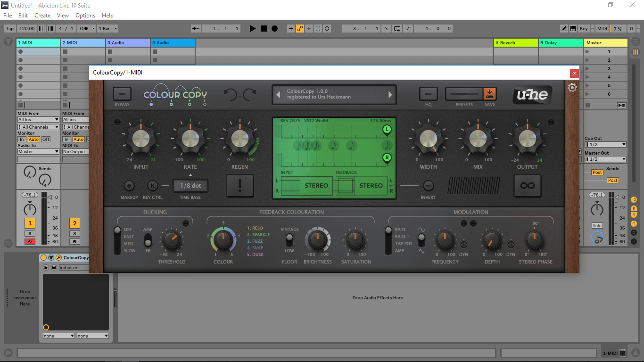This screenshot has width=644, height=362.
Task: Click the Session Record circle button
Action: pyautogui.click(x=327, y=29)
